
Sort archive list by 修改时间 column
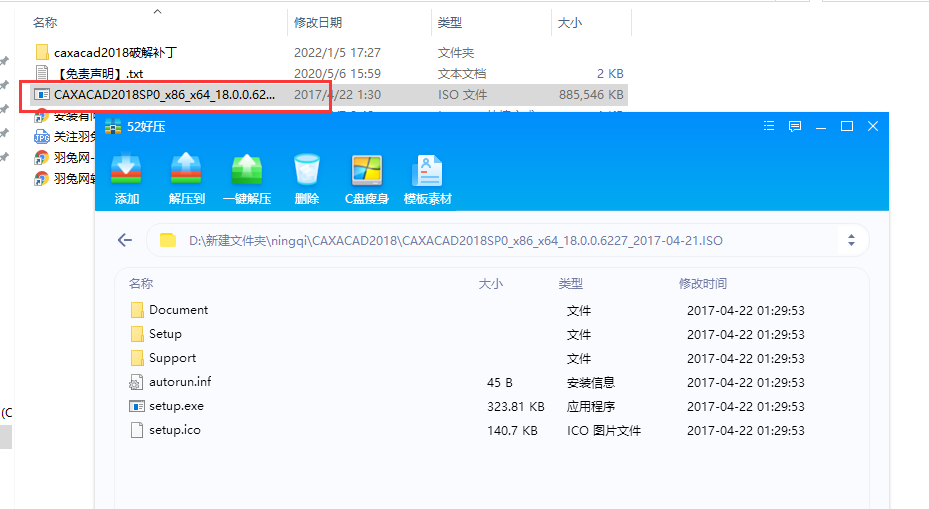(x=703, y=284)
